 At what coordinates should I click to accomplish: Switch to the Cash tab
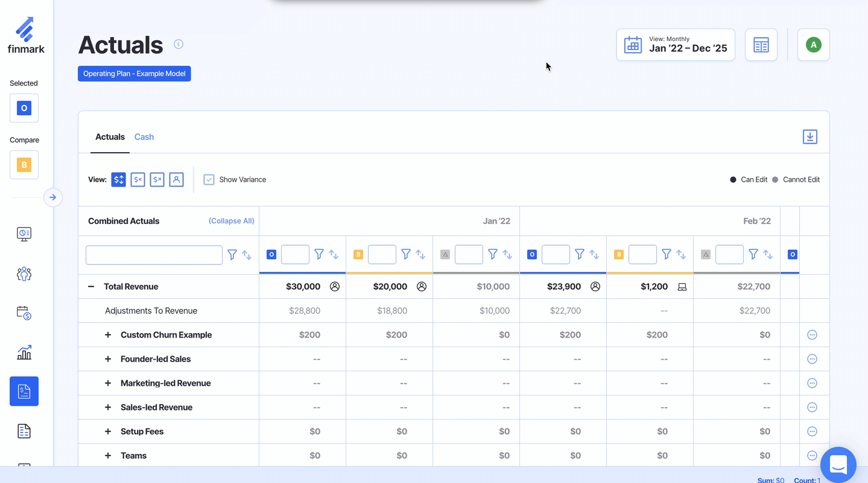pyautogui.click(x=144, y=137)
